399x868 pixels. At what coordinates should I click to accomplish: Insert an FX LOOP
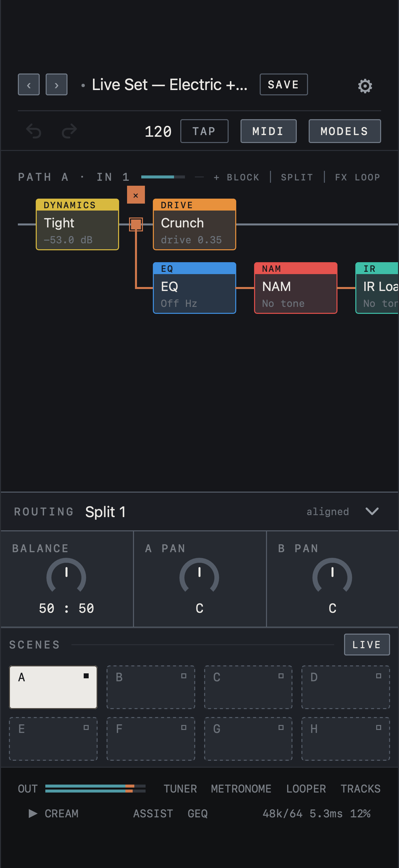(357, 177)
